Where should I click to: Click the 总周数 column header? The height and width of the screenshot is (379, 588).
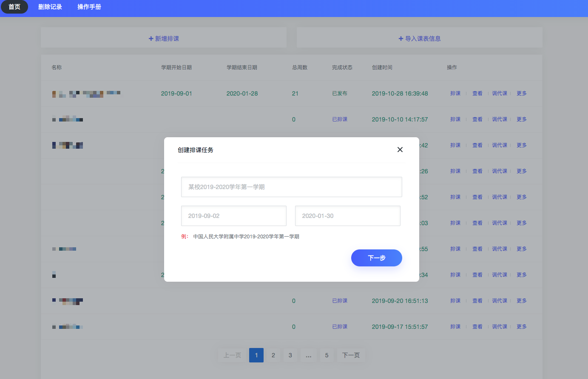pyautogui.click(x=300, y=68)
